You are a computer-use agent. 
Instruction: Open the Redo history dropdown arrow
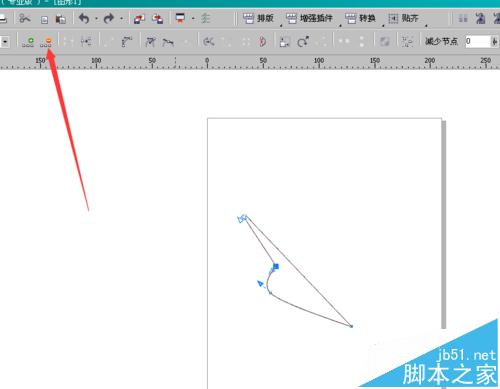[121, 19]
